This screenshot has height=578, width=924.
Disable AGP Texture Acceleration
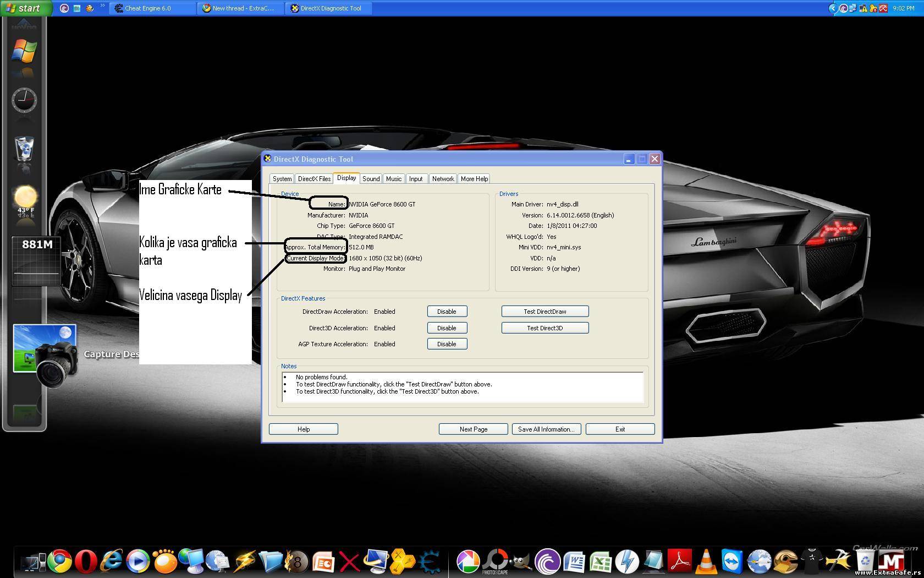[x=447, y=344]
